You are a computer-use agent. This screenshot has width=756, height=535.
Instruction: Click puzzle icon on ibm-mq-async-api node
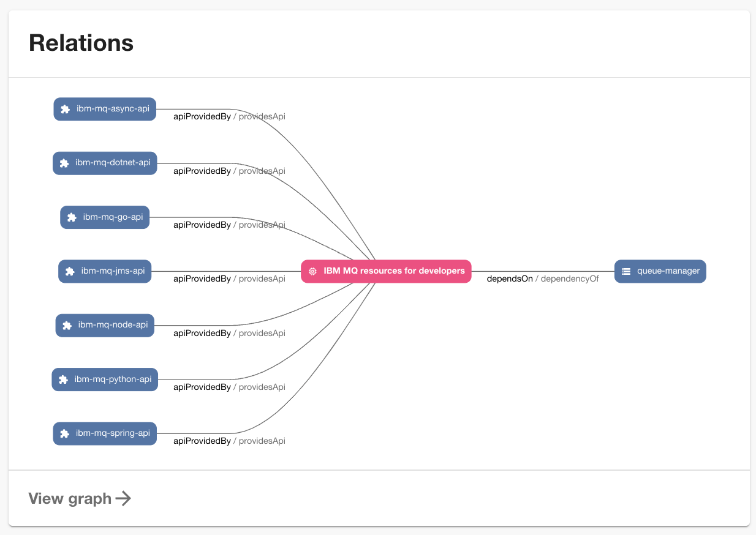coord(66,110)
